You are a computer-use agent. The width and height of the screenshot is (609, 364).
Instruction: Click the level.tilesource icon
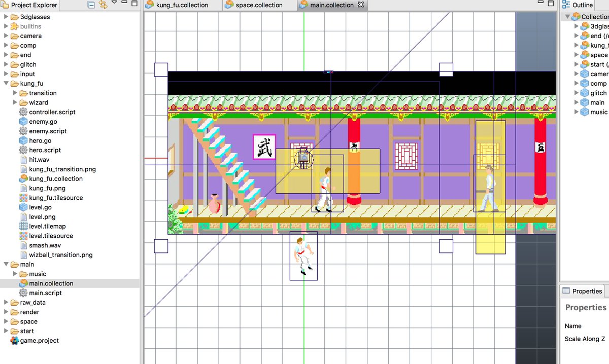coord(23,236)
